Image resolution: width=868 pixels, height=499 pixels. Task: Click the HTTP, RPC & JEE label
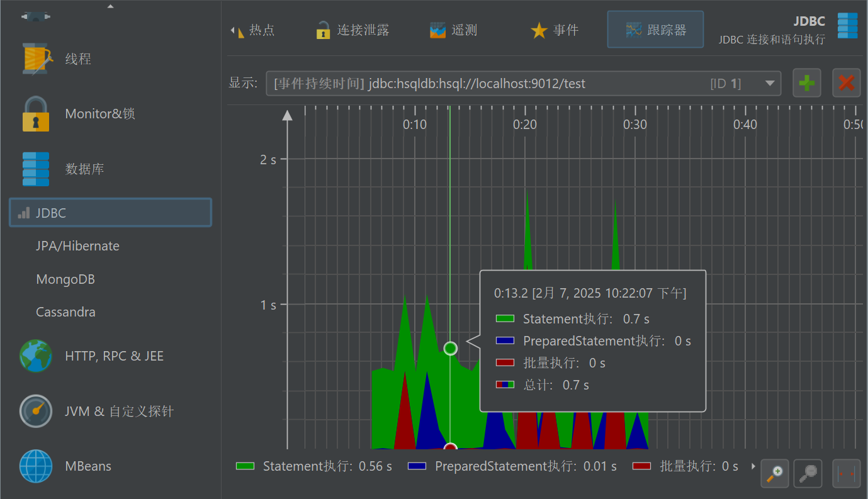[x=114, y=356]
